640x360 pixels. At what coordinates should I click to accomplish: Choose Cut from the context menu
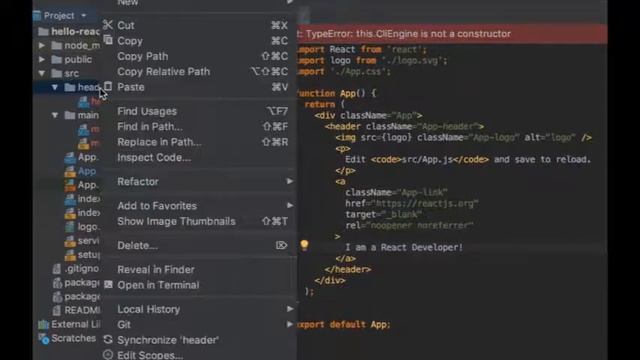click(198, 25)
